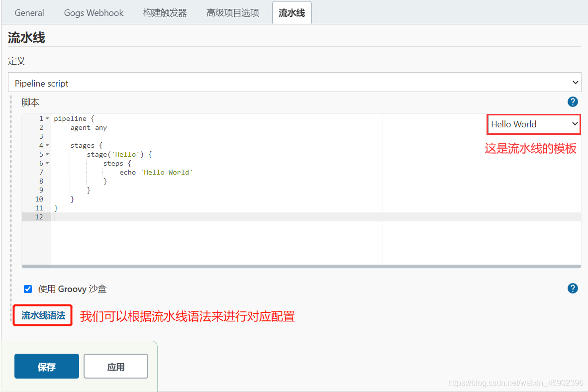This screenshot has width=588, height=392.
Task: Place cursor on empty line 12
Action: tap(199, 217)
